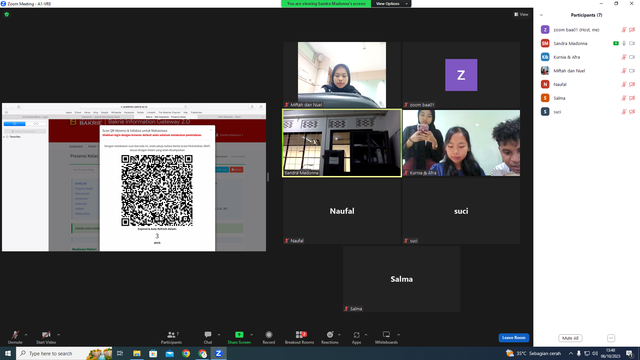The image size is (640, 360).
Task: Click the Windows taskbar search box
Action: tap(64, 353)
